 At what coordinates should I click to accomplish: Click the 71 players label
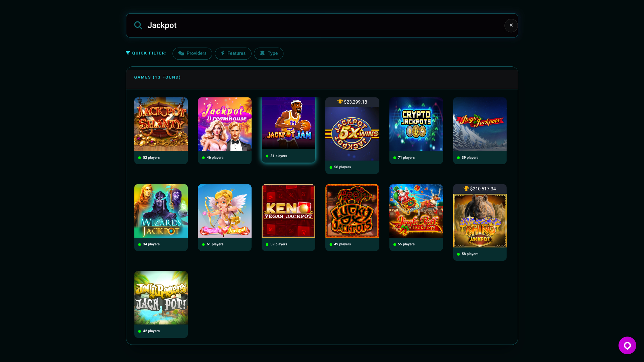click(x=406, y=158)
